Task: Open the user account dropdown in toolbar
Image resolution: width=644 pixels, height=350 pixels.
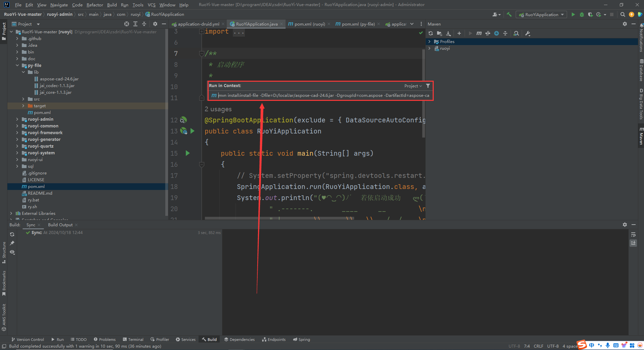Action: [496, 14]
